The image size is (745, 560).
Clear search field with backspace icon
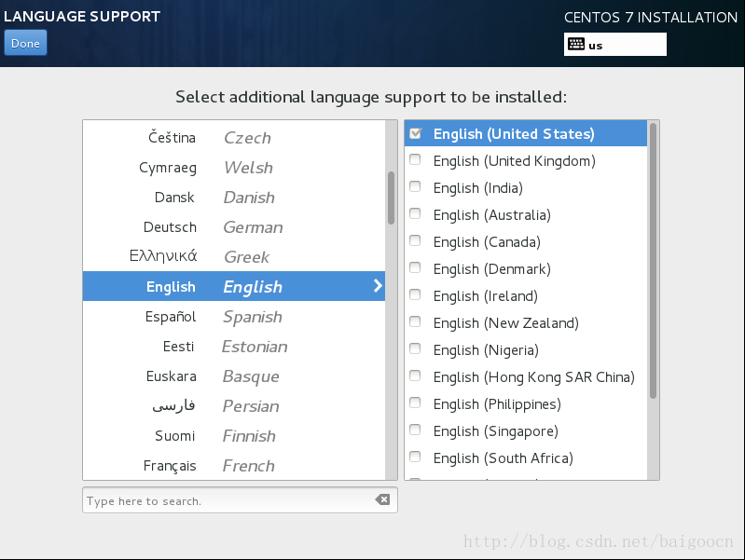point(382,500)
